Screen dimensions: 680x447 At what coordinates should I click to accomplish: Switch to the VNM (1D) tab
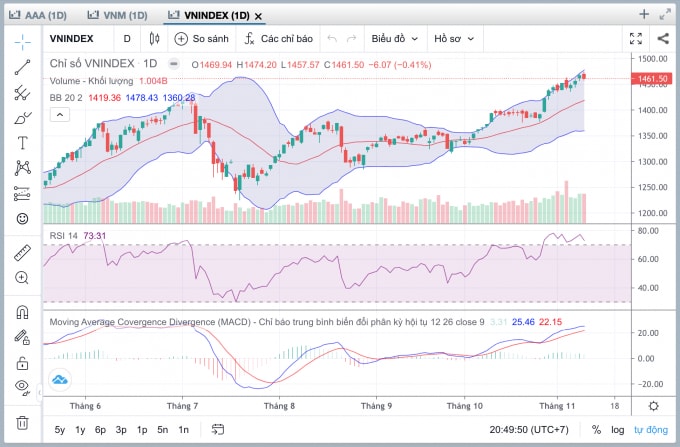click(118, 15)
